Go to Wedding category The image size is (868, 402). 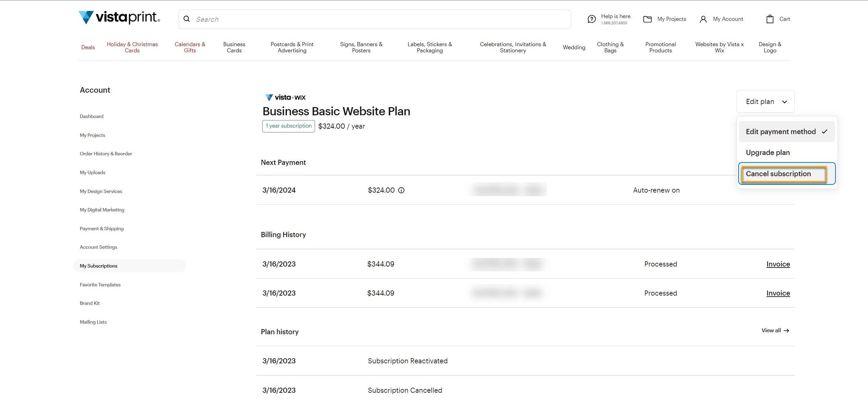(x=574, y=47)
